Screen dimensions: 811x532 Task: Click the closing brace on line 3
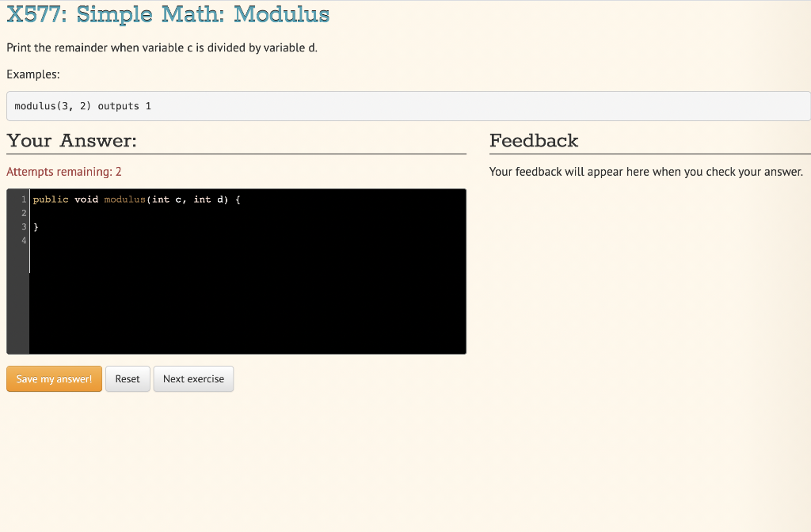36,226
